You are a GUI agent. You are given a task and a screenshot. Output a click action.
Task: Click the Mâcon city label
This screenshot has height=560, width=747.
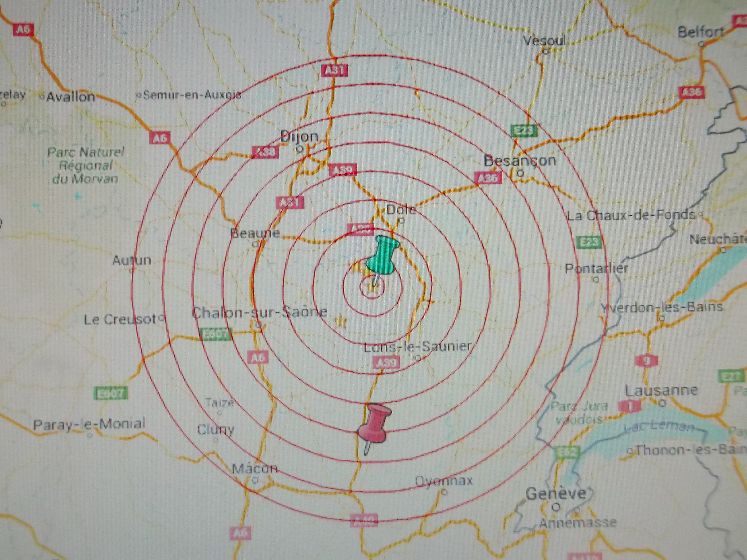(255, 468)
